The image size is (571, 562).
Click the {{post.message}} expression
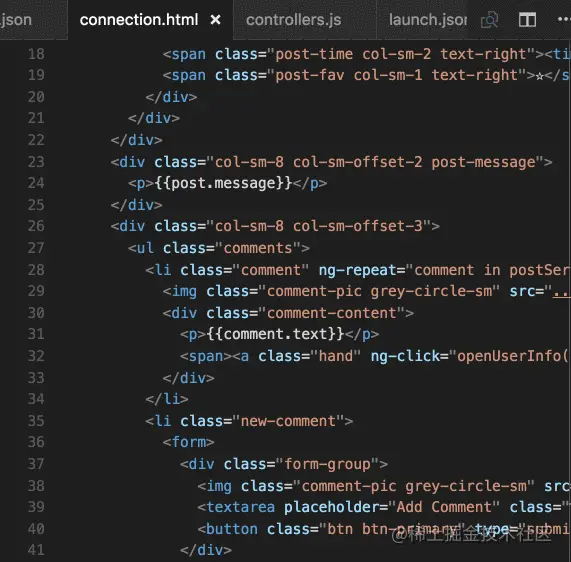tap(223, 183)
